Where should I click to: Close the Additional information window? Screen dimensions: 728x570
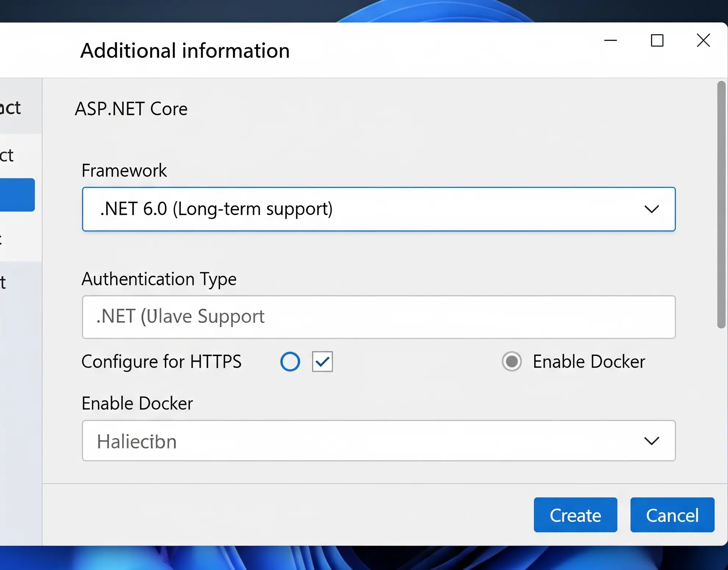tap(703, 40)
